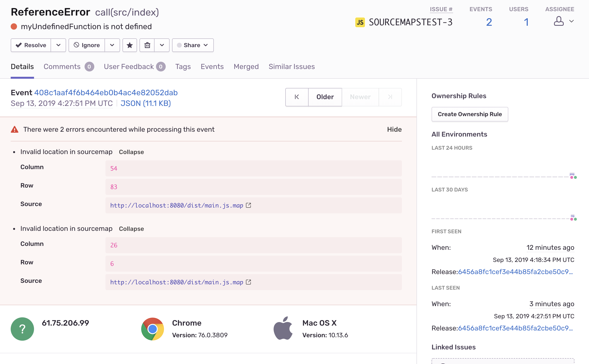
Task: Open the Share dropdown
Action: click(x=193, y=45)
